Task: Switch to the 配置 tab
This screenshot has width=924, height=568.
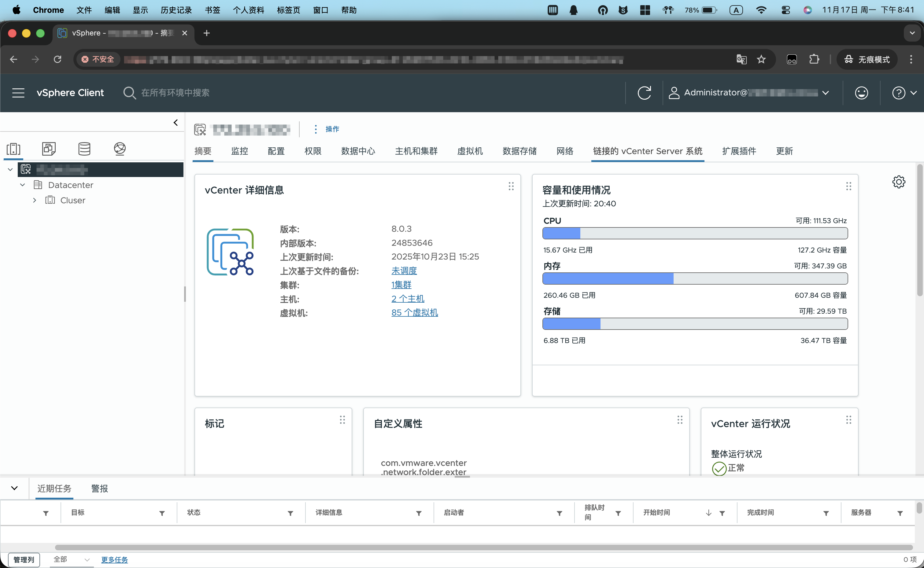Action: pos(276,151)
